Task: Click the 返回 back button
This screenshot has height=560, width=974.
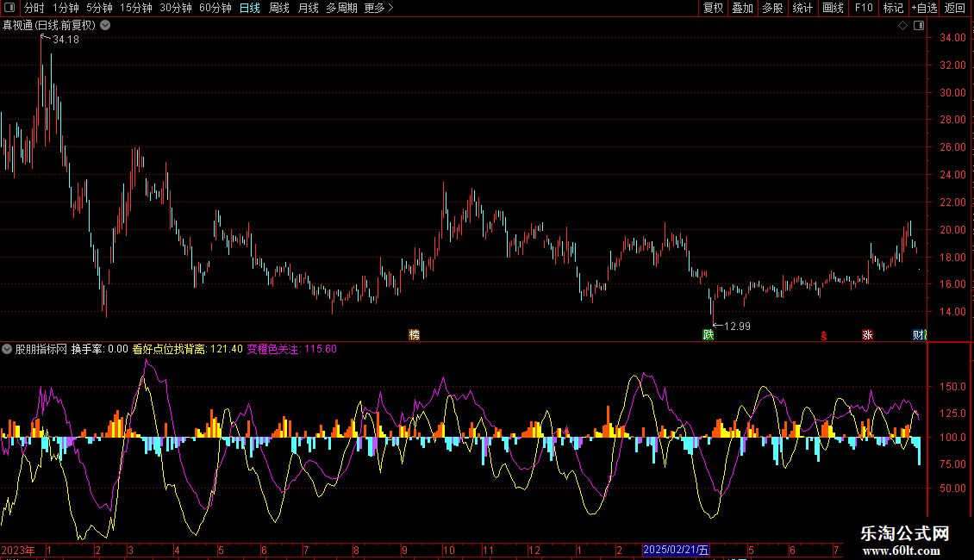Action: (x=955, y=8)
